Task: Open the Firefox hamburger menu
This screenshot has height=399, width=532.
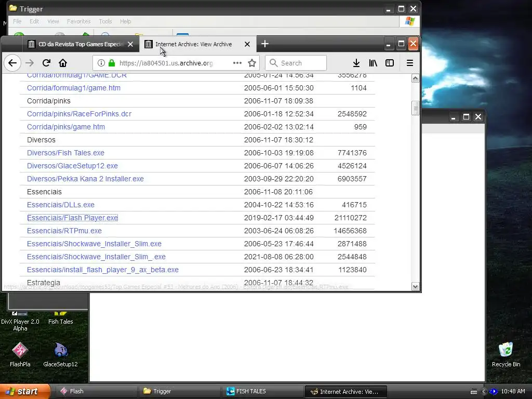Action: click(410, 63)
